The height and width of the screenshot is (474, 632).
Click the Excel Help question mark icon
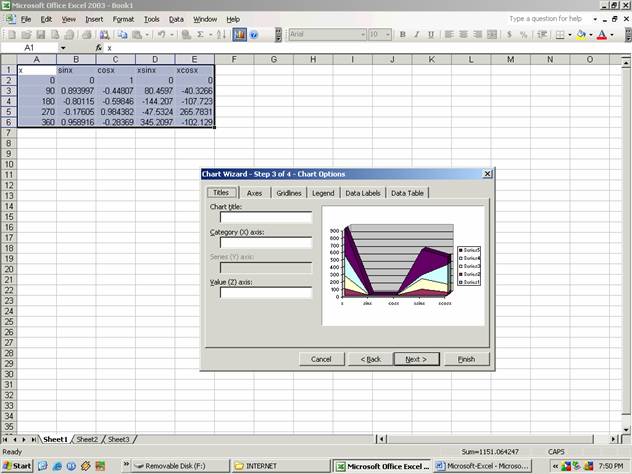pyautogui.click(x=254, y=35)
